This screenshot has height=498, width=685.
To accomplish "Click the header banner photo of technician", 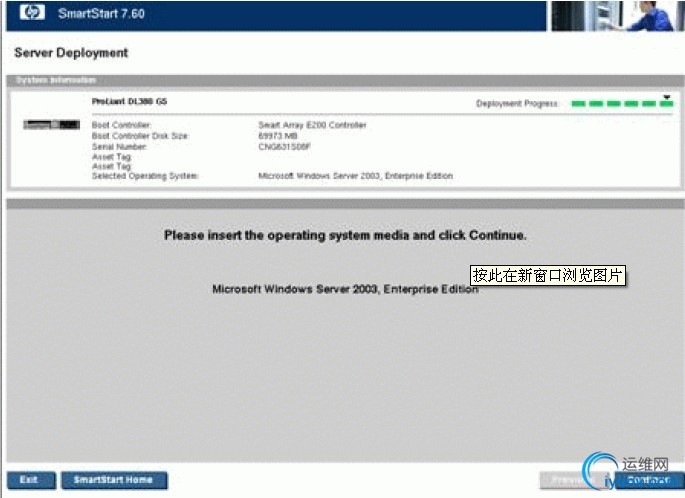I will coord(618,16).
